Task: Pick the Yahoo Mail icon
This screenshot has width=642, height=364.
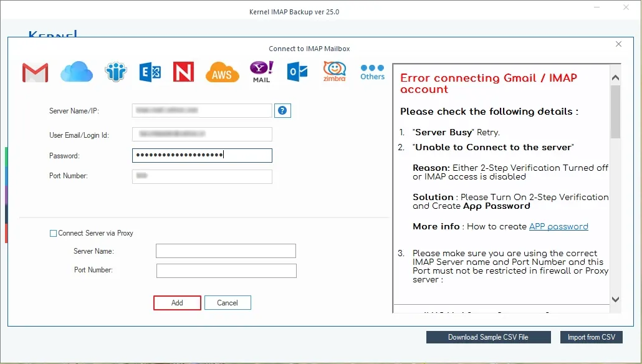Action: tap(262, 72)
